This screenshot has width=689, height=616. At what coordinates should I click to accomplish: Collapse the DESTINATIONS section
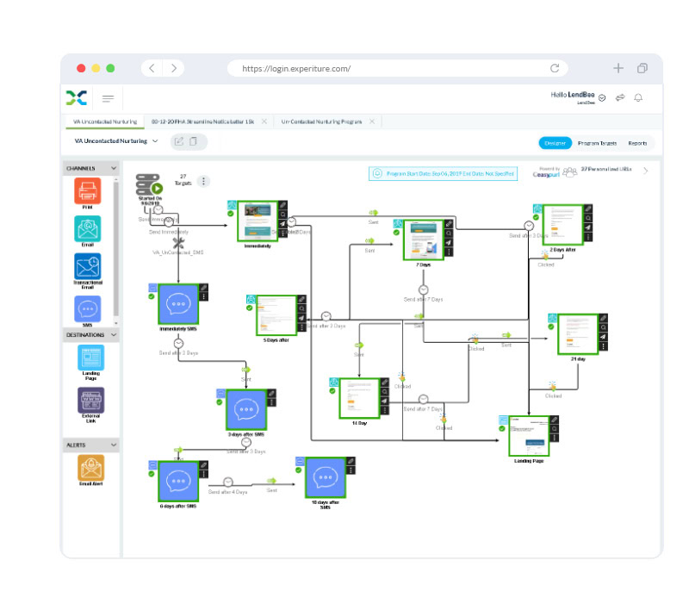(114, 335)
